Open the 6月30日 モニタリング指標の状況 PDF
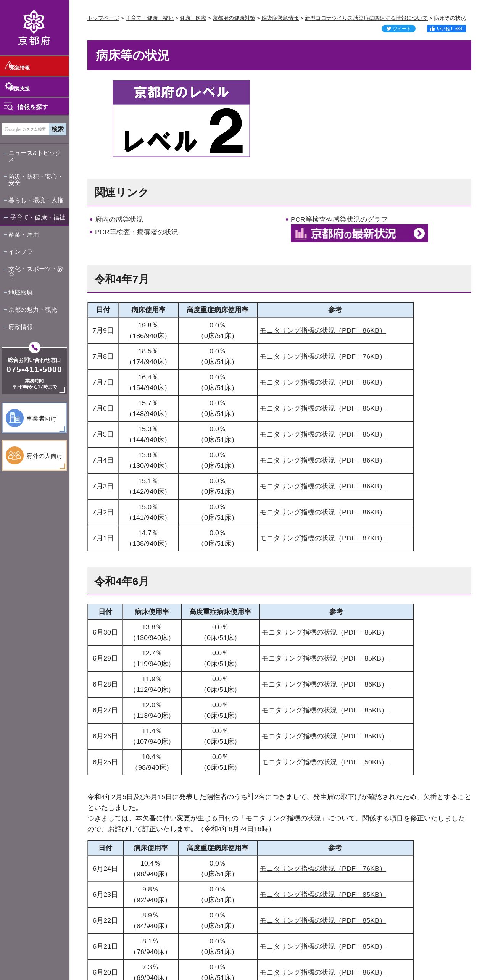 coord(325,632)
